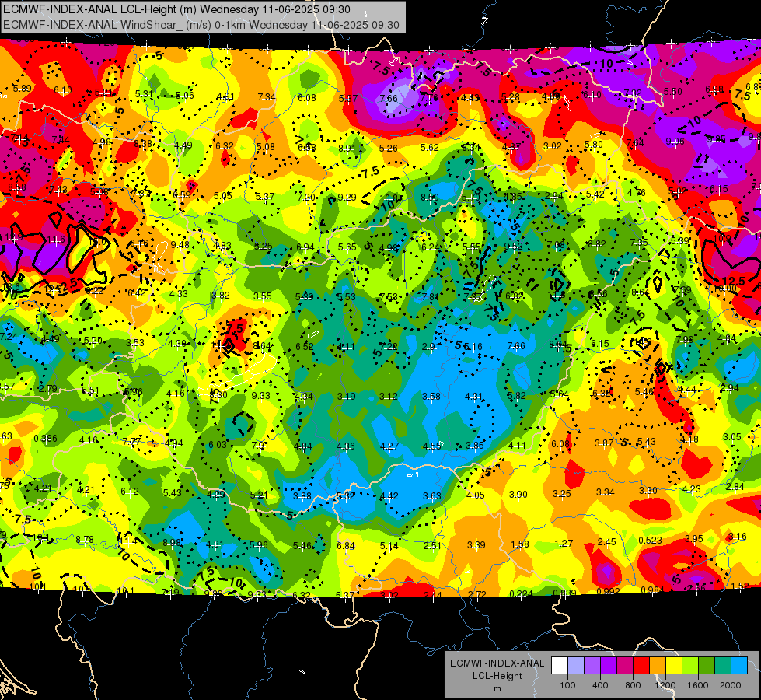Image resolution: width=761 pixels, height=700 pixels.
Task: Click the map value '2.51'
Action: (432, 545)
